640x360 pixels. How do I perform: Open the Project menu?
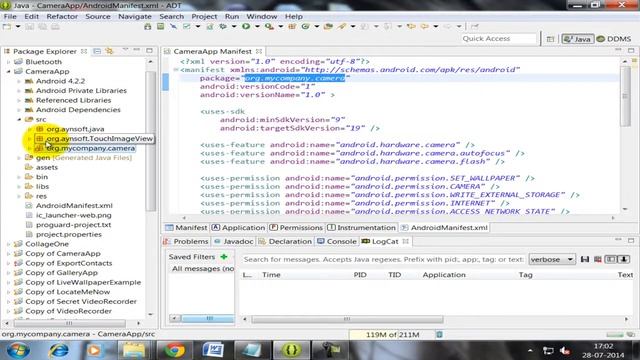[204, 16]
